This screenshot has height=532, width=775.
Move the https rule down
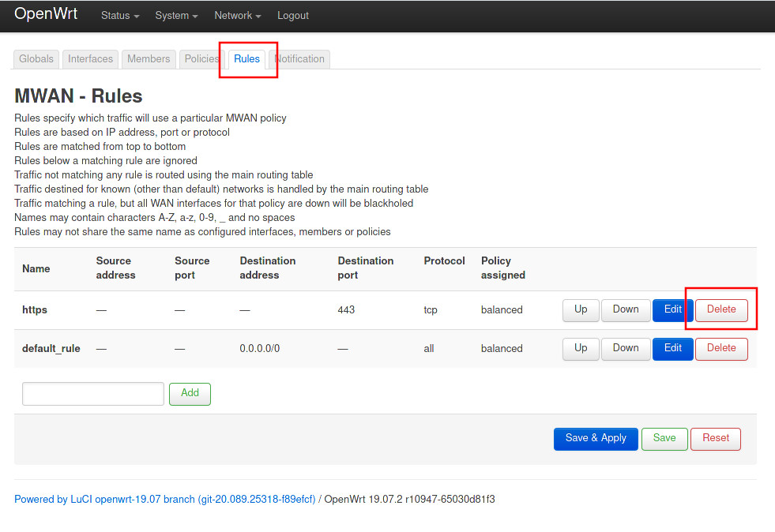pyautogui.click(x=626, y=309)
